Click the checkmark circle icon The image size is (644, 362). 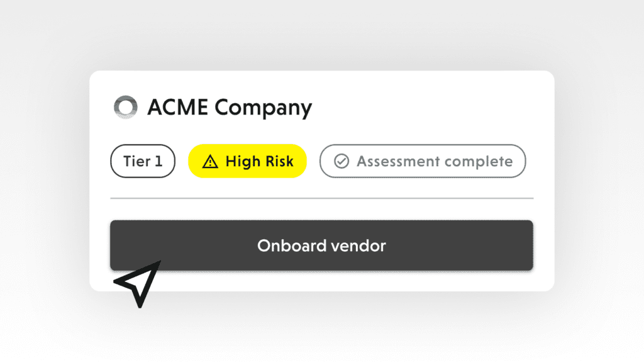(x=341, y=162)
